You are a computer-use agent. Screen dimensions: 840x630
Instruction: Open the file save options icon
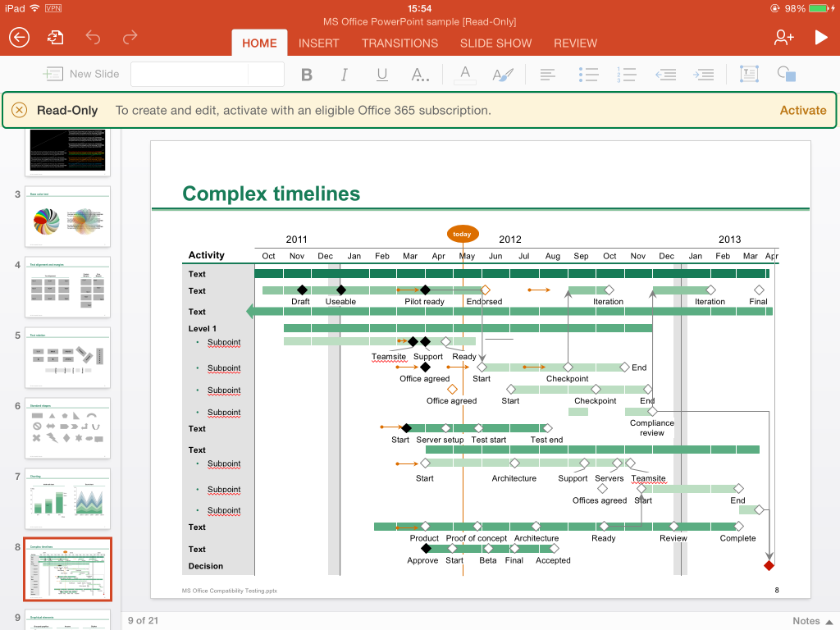pos(55,38)
